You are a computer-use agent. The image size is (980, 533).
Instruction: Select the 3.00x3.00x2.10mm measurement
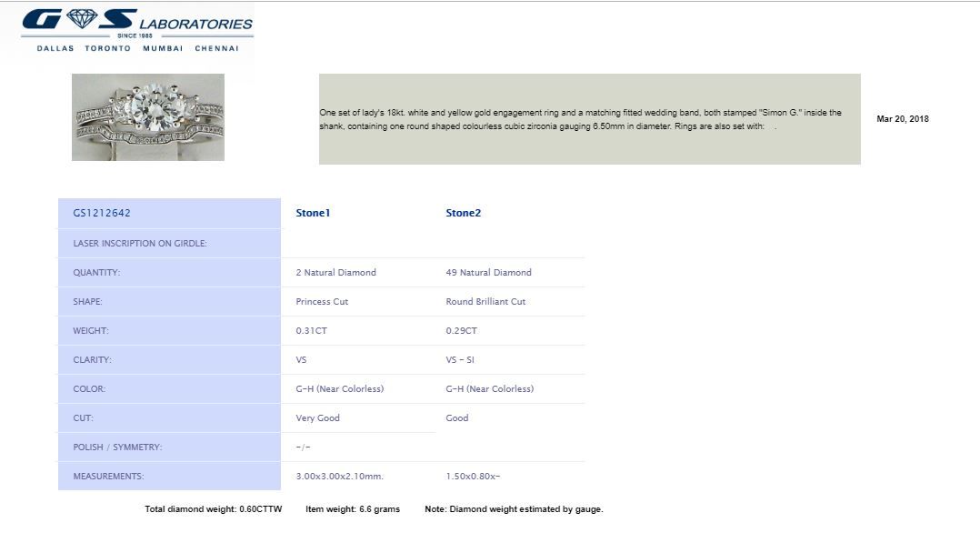339,477
